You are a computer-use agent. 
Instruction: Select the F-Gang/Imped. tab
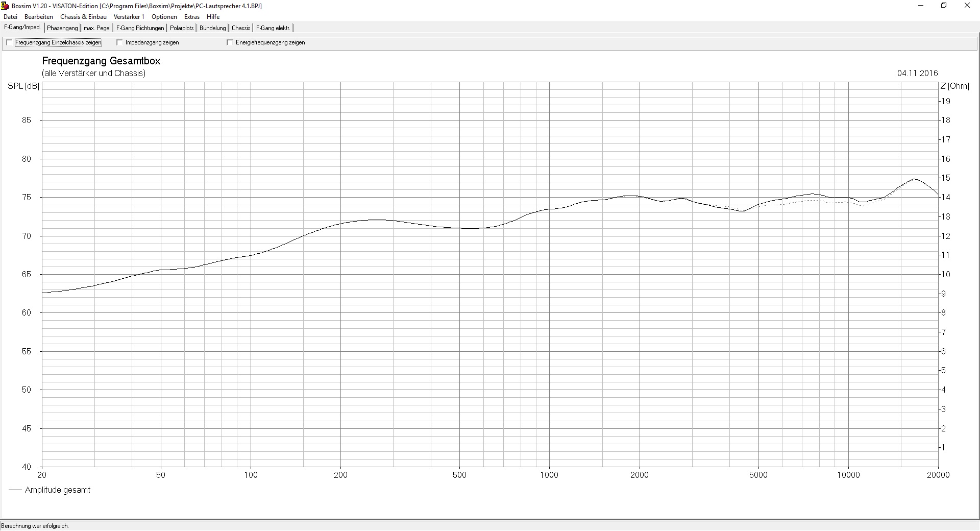click(22, 28)
